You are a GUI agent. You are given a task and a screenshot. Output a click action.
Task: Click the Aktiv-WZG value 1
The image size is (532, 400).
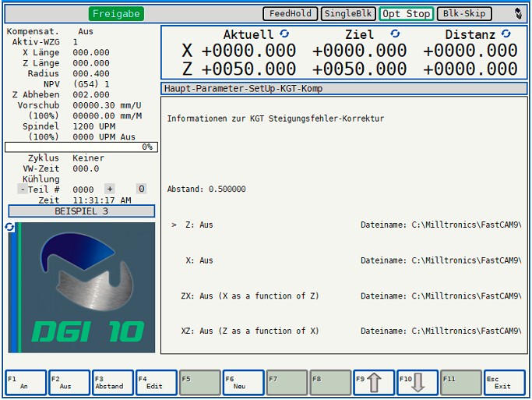coord(76,42)
